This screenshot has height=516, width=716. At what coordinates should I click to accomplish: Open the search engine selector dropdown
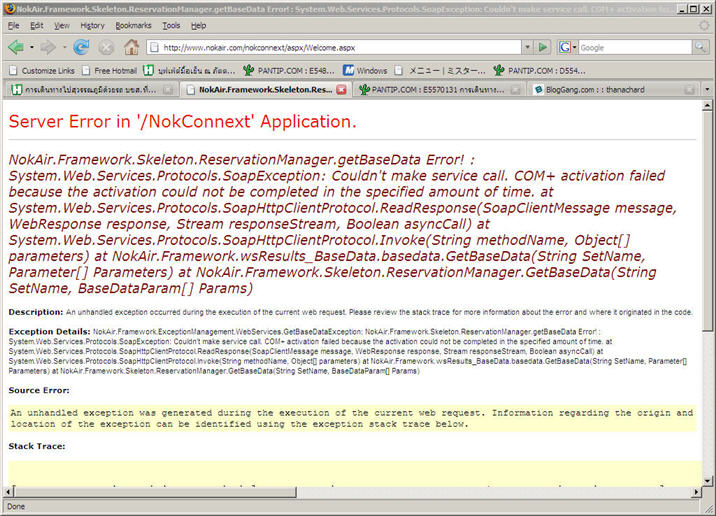coord(574,47)
